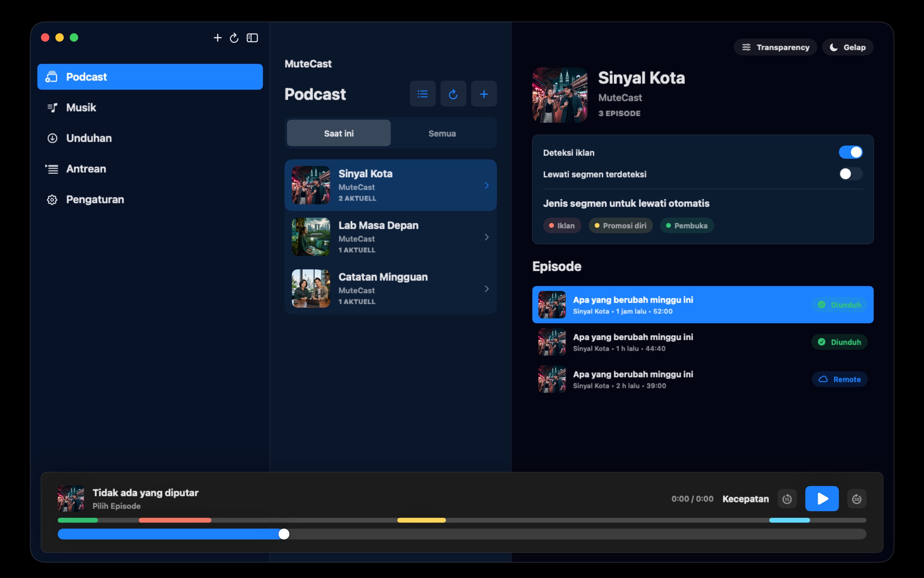Click the list view button in Podcast header
This screenshot has width=924, height=578.
point(423,94)
